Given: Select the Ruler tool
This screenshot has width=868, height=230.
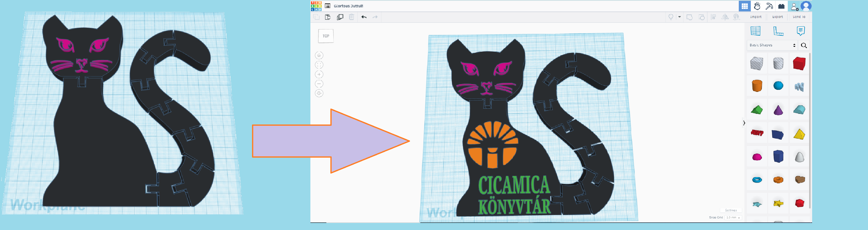Looking at the screenshot, I should 778,31.
